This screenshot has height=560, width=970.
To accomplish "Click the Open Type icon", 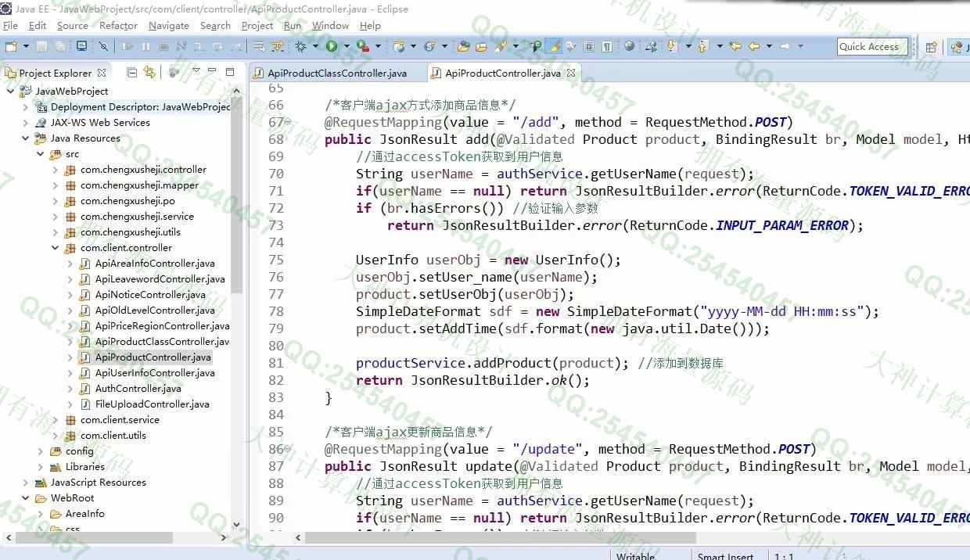I will coord(463,47).
